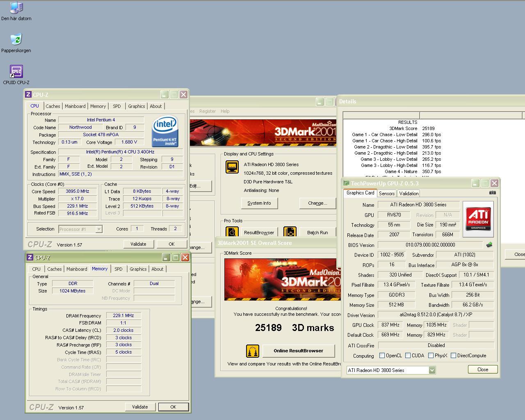Click the Memory Size field 1024 MBytes

(73, 291)
